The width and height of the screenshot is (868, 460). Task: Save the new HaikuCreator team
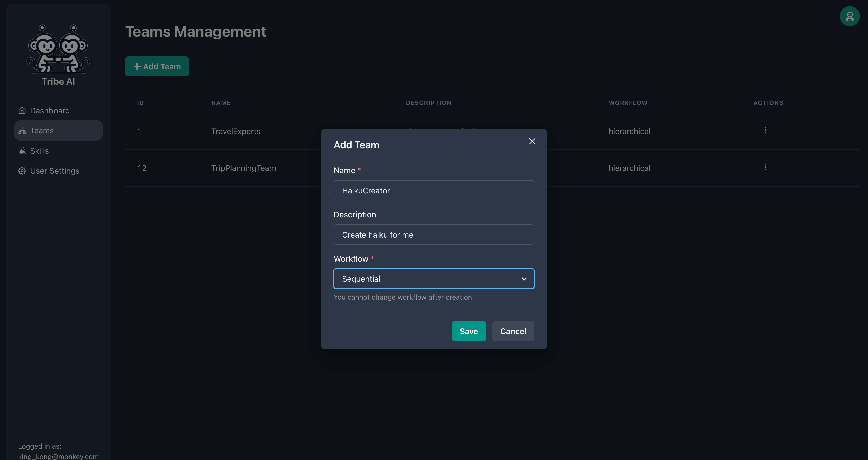coord(468,331)
